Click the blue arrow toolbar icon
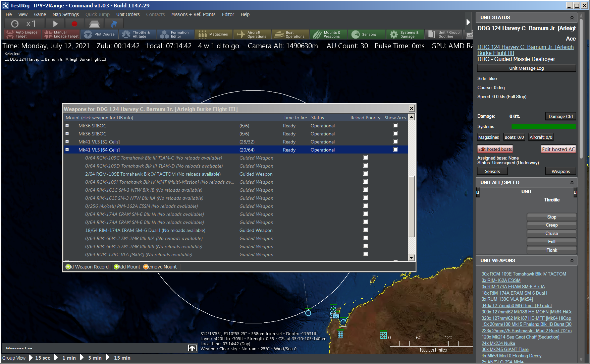 click(x=114, y=24)
